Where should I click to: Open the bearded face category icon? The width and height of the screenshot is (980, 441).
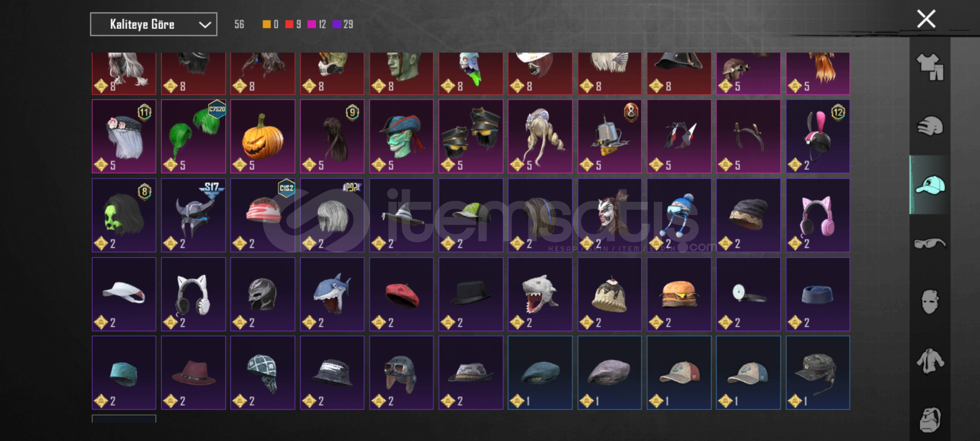click(x=930, y=419)
